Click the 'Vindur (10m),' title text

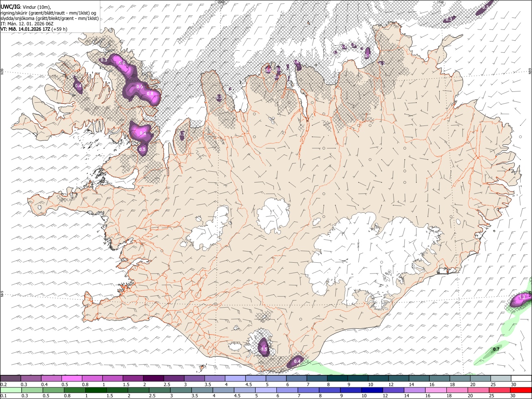[37, 7]
